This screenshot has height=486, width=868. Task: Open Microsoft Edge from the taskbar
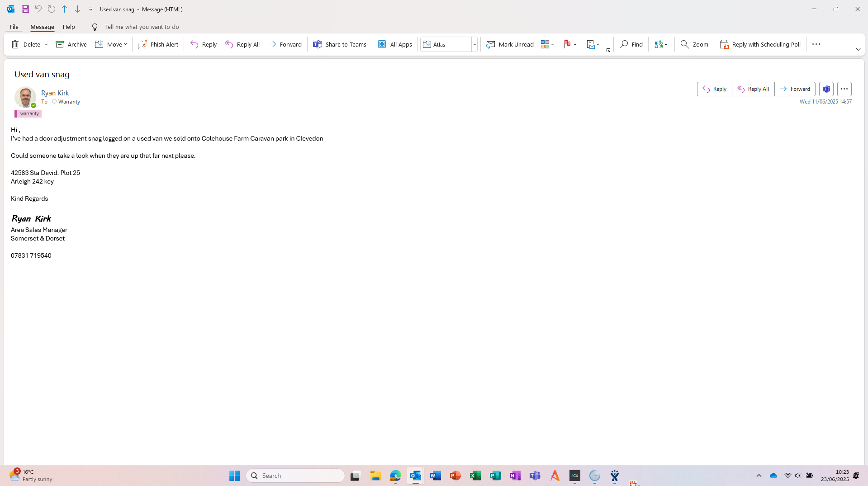(396, 476)
